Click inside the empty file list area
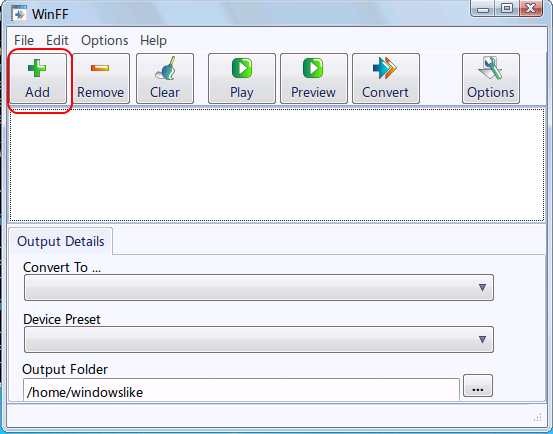Image resolution: width=553 pixels, height=434 pixels. tap(277, 165)
